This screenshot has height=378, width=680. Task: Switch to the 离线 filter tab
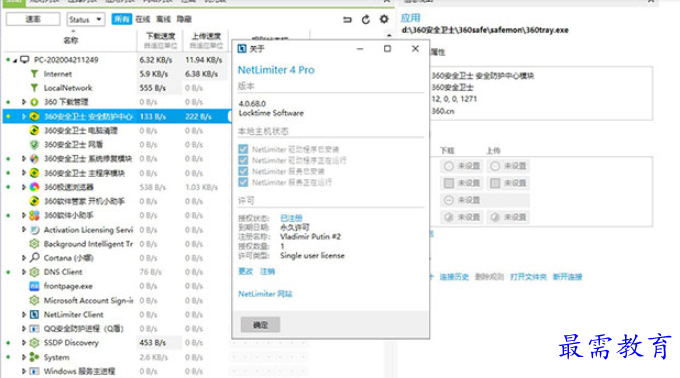tap(163, 19)
